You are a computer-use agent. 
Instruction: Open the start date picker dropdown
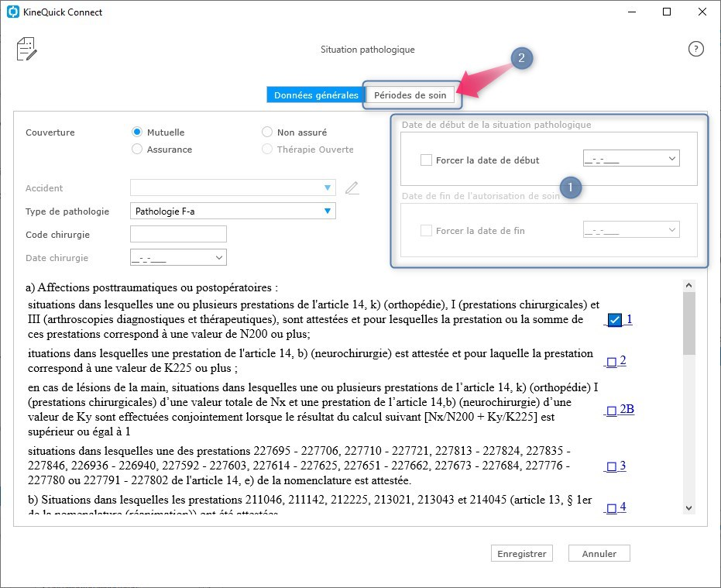[x=671, y=159]
